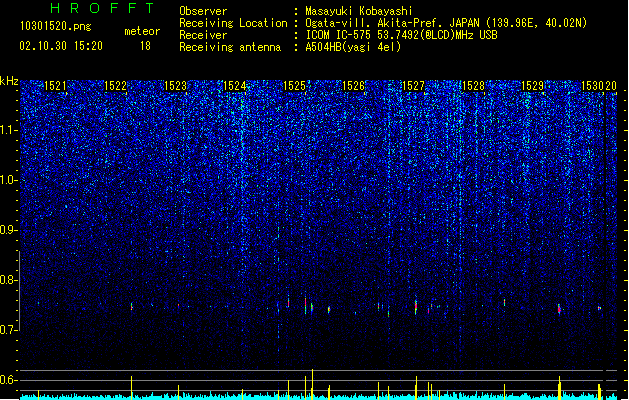Click the ICOM IC-575 receiver text

(402, 35)
